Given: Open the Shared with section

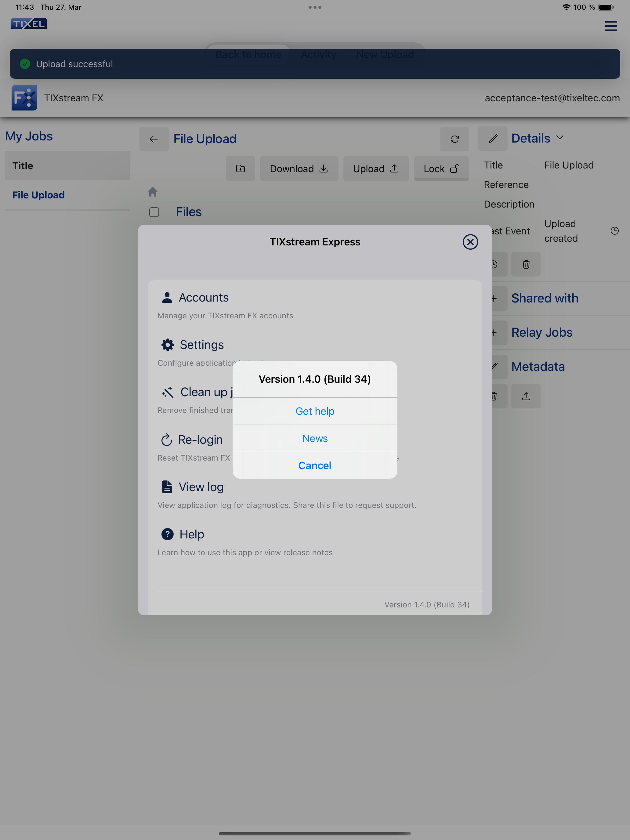Looking at the screenshot, I should pos(545,298).
